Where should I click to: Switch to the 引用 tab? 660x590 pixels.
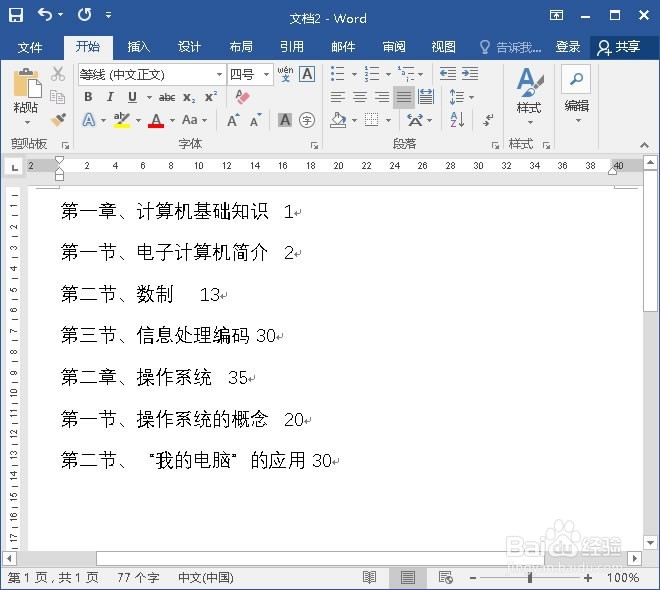coord(292,47)
